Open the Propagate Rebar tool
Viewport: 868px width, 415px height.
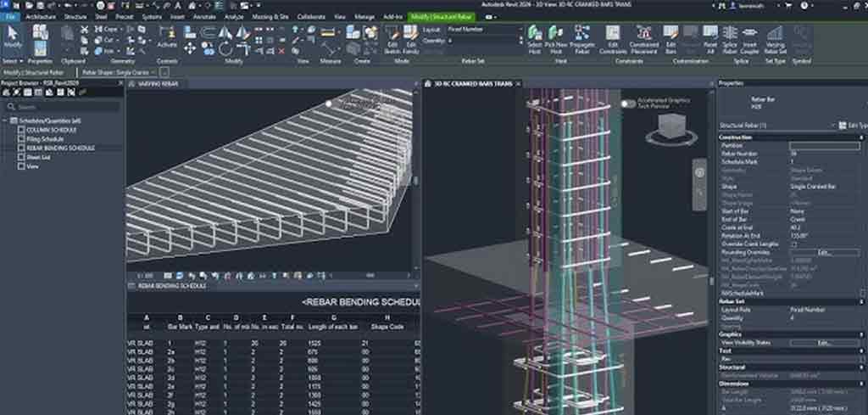(581, 37)
